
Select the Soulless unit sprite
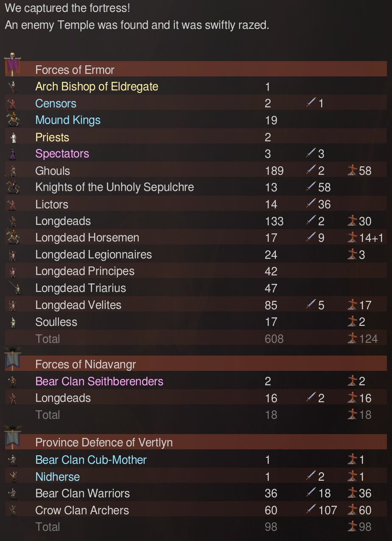click(x=13, y=322)
